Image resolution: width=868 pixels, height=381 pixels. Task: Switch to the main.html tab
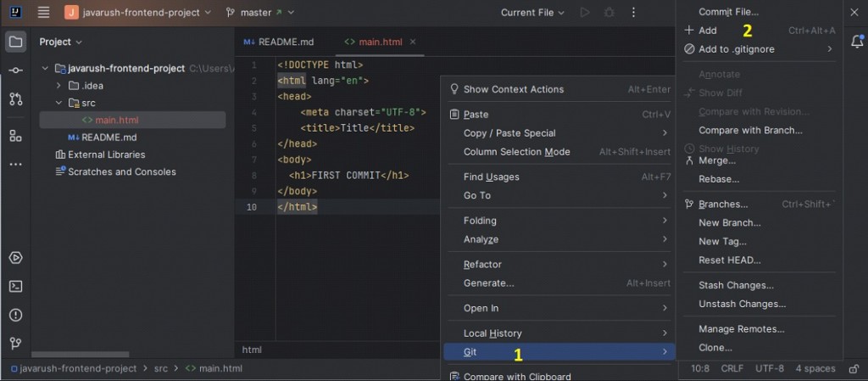click(x=380, y=42)
